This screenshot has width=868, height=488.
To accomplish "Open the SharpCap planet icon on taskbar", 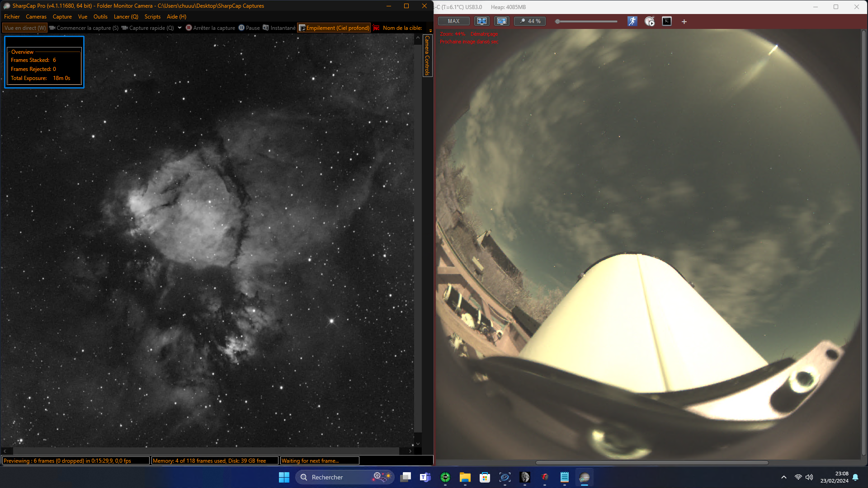I will (585, 477).
